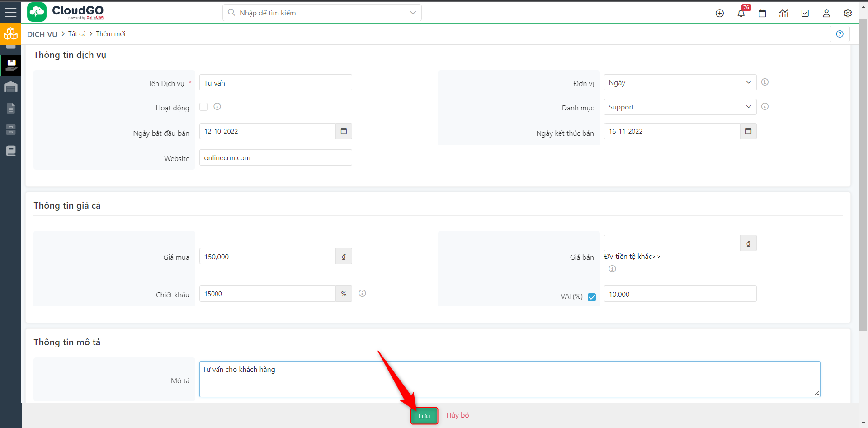Open the calendar icon in top bar

[x=762, y=13]
